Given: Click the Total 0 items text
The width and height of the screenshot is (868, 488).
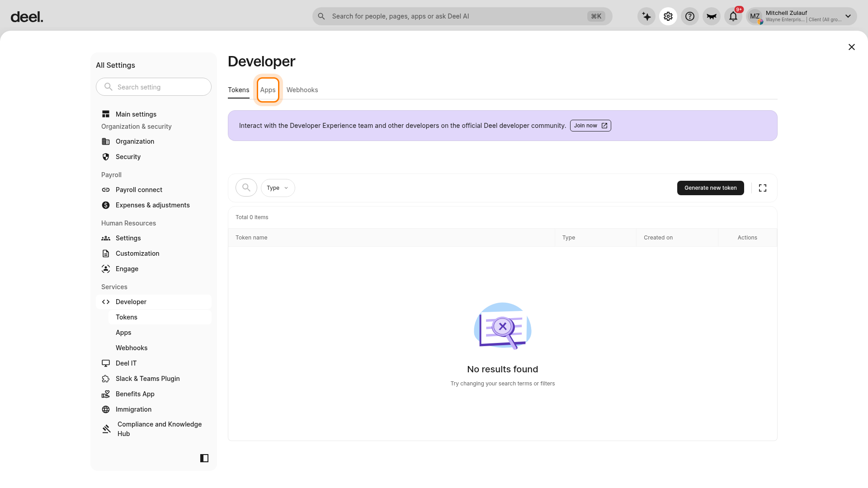Looking at the screenshot, I should click(252, 217).
